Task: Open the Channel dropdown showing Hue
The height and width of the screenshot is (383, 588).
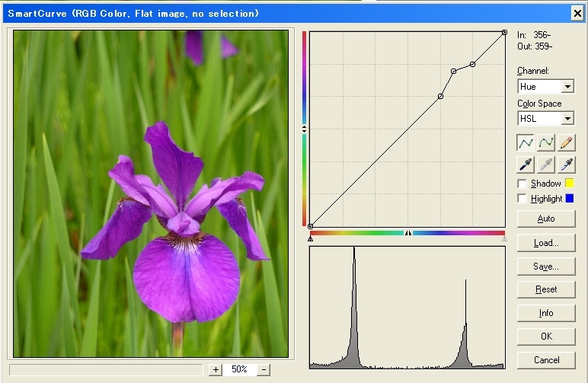Action: click(x=545, y=87)
